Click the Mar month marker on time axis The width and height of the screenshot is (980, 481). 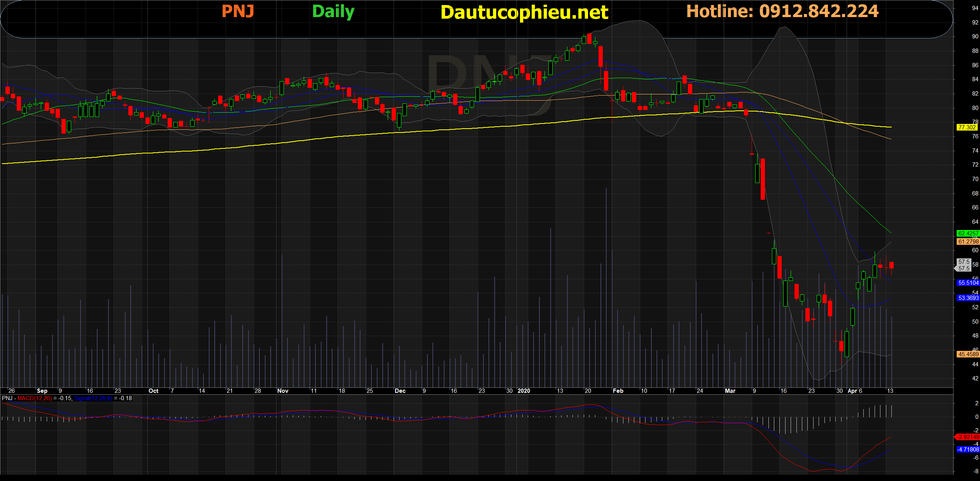tap(730, 391)
